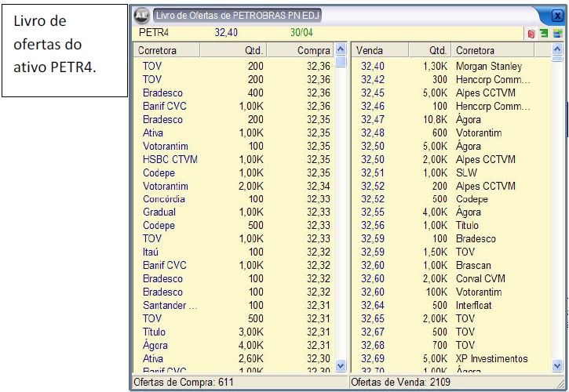Select the Brascan sell offer
Viewport: 569px width, 392px height.
(451, 266)
